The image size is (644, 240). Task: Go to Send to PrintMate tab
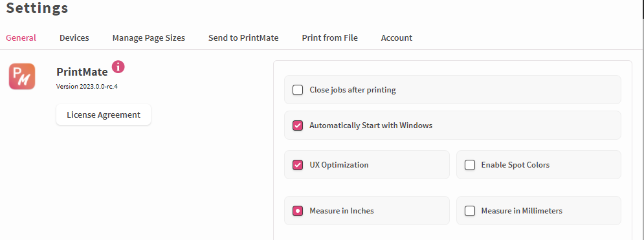pos(243,38)
